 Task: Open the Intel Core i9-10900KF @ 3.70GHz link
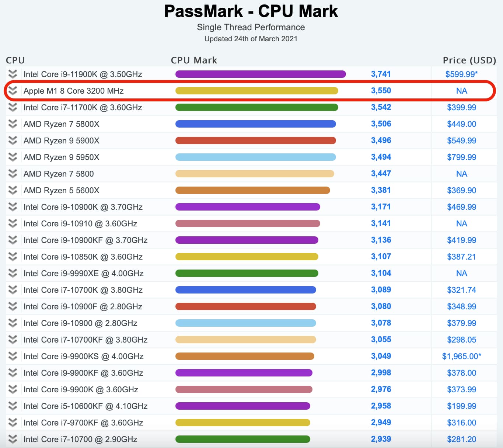(85, 240)
